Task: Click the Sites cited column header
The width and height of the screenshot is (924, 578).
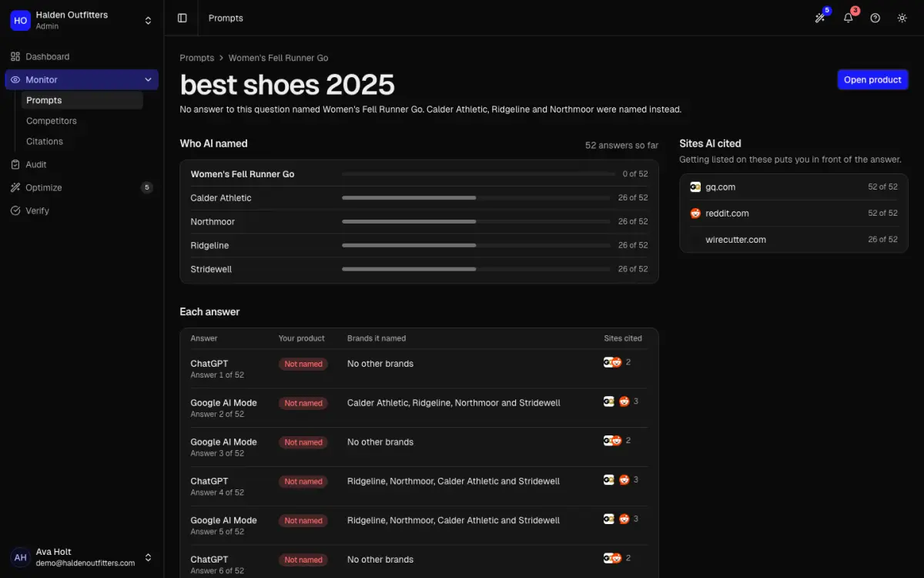Action: [x=623, y=338]
